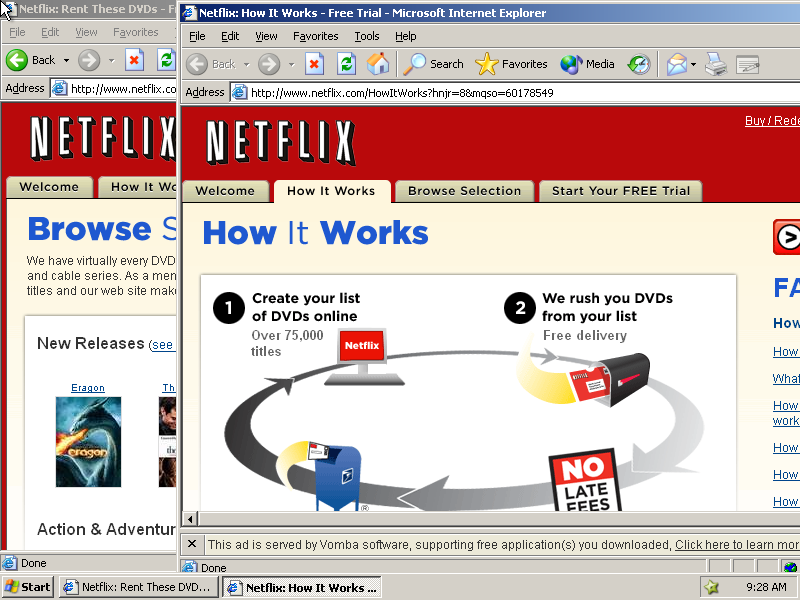The image size is (800, 600).
Task: Click the Mail envelope toolbar icon
Action: 677,64
